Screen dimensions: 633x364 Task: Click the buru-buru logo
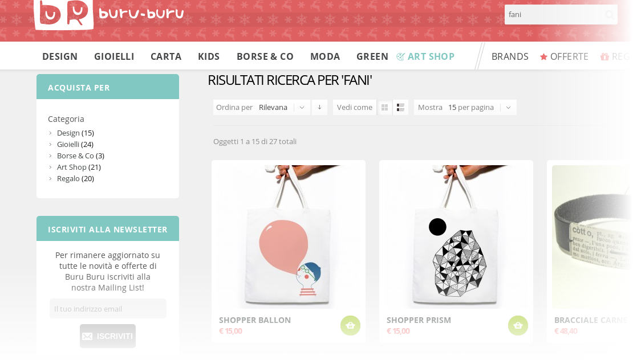[x=108, y=14]
